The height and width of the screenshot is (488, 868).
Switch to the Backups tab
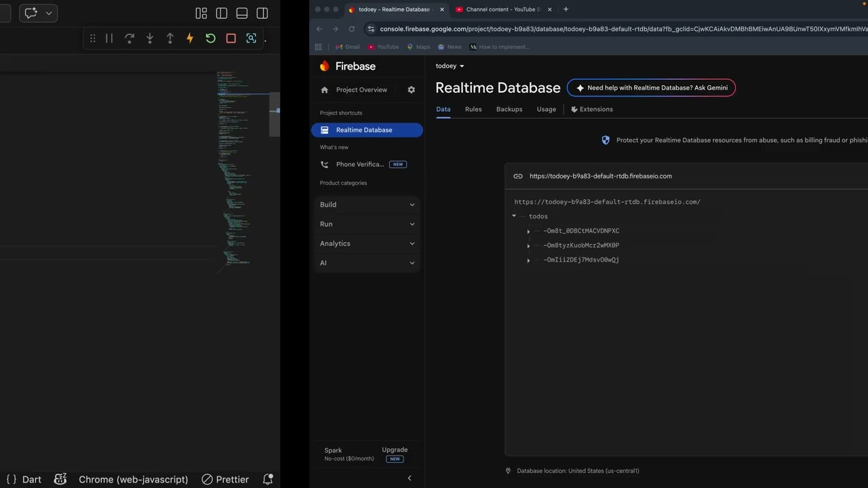tap(509, 109)
